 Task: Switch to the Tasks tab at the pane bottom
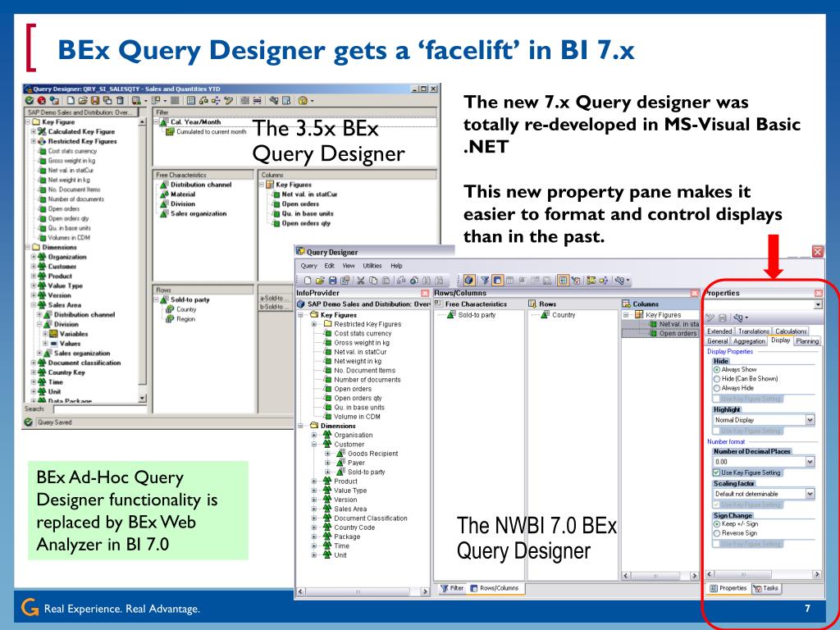tap(766, 588)
